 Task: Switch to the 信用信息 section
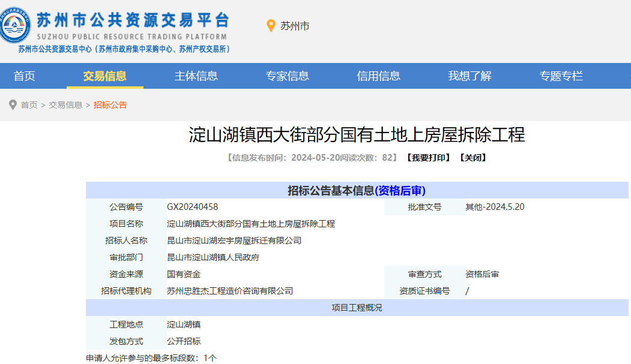point(378,76)
